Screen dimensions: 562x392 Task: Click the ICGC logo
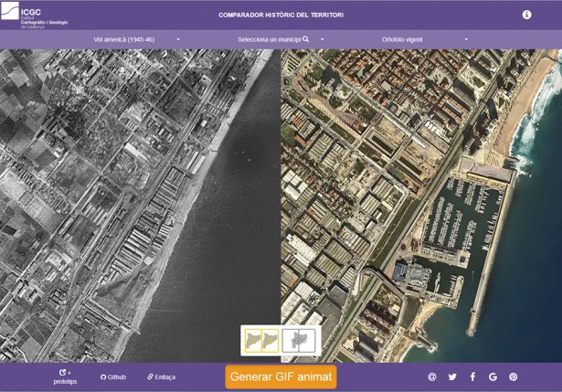tap(35, 16)
